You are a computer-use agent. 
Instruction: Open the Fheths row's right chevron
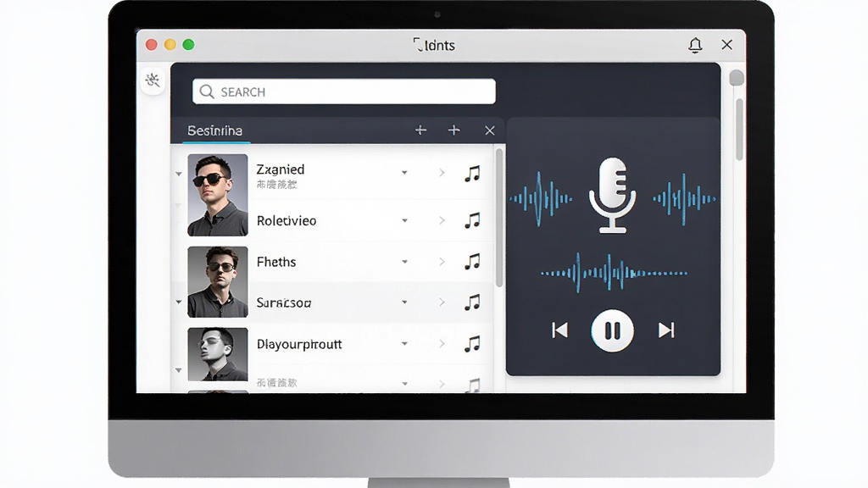click(442, 262)
